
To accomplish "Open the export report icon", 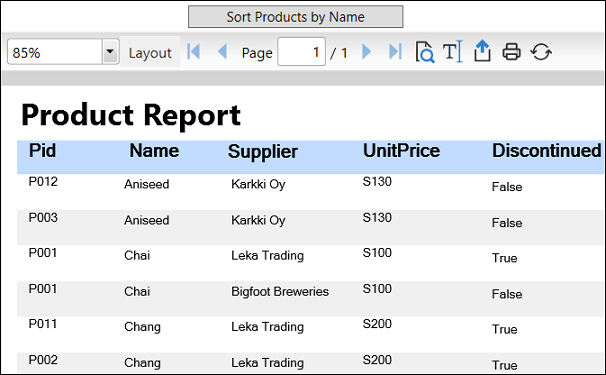I will (x=482, y=51).
